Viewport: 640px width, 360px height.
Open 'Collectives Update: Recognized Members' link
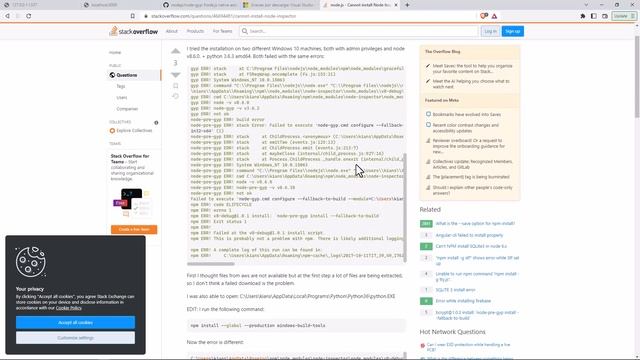(x=472, y=164)
